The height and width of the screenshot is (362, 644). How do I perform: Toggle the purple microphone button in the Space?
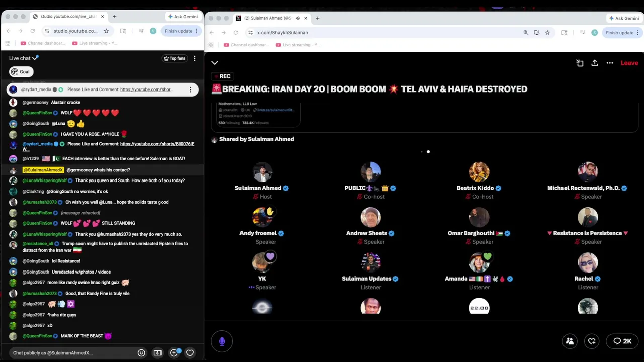coord(222,341)
